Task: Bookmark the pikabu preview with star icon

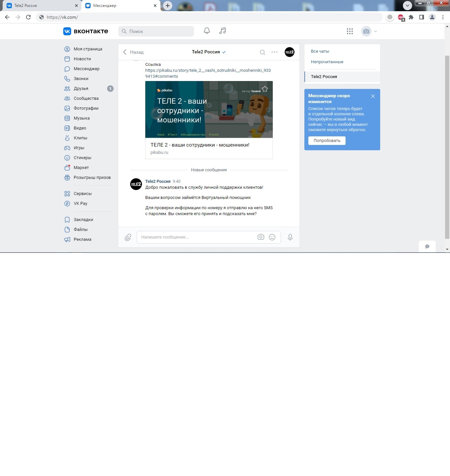Action: click(265, 89)
